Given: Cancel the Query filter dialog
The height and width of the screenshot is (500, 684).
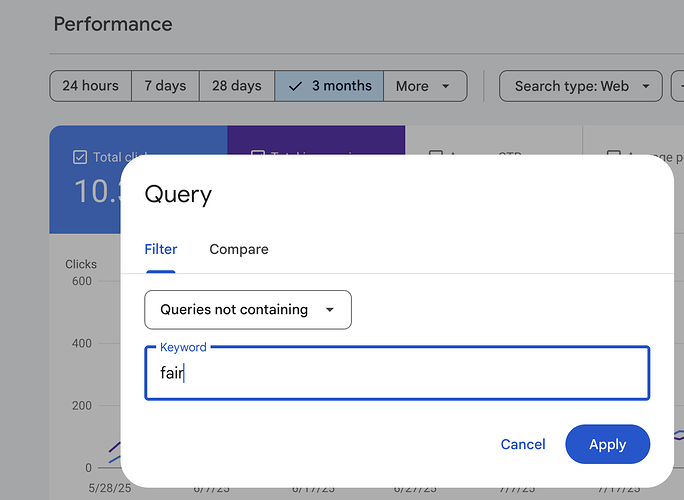Looking at the screenshot, I should (523, 445).
